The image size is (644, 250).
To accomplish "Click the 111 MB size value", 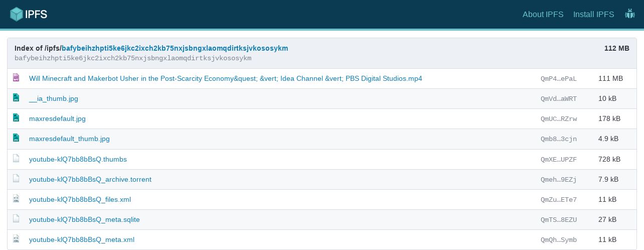I will (610, 79).
